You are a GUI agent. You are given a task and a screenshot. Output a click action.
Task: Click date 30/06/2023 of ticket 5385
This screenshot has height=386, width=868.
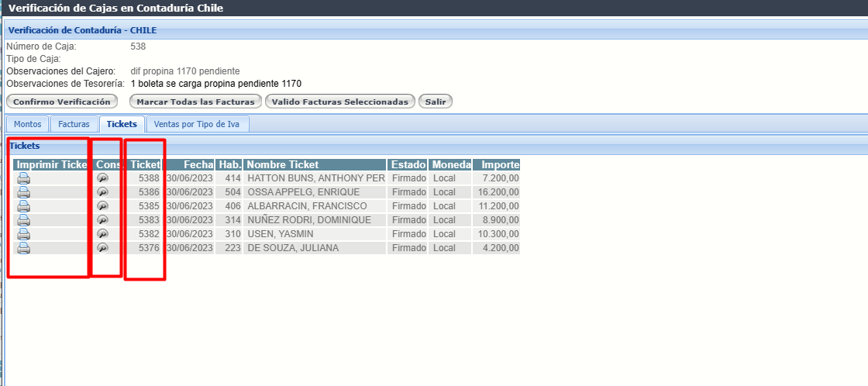click(x=189, y=206)
